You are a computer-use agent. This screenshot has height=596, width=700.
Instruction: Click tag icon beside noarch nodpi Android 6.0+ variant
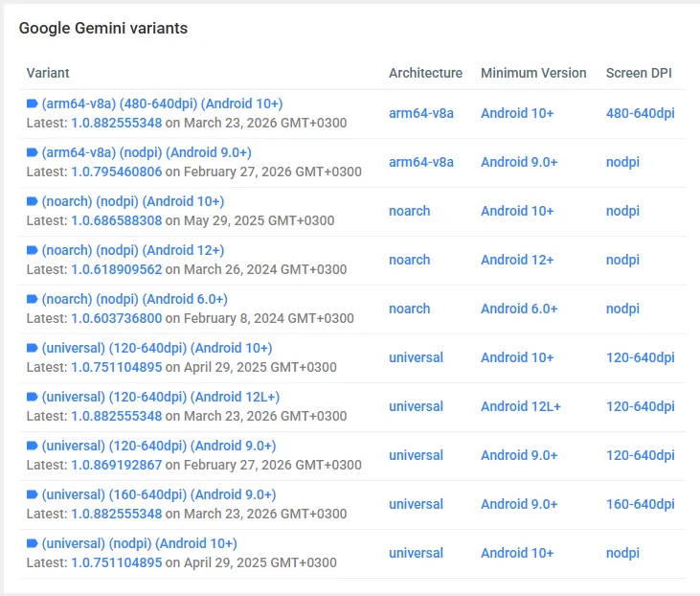[x=32, y=299]
